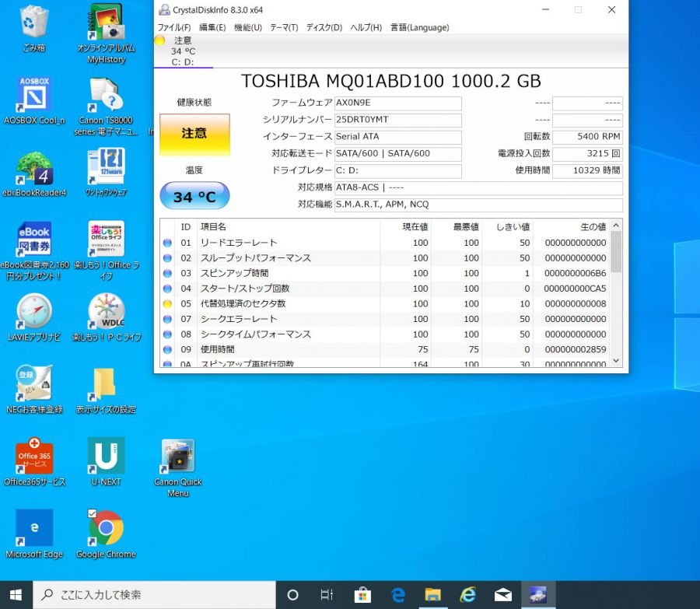700x609 pixels.
Task: Click the taskbar search box ここに入力して検索
Action: pos(155,595)
